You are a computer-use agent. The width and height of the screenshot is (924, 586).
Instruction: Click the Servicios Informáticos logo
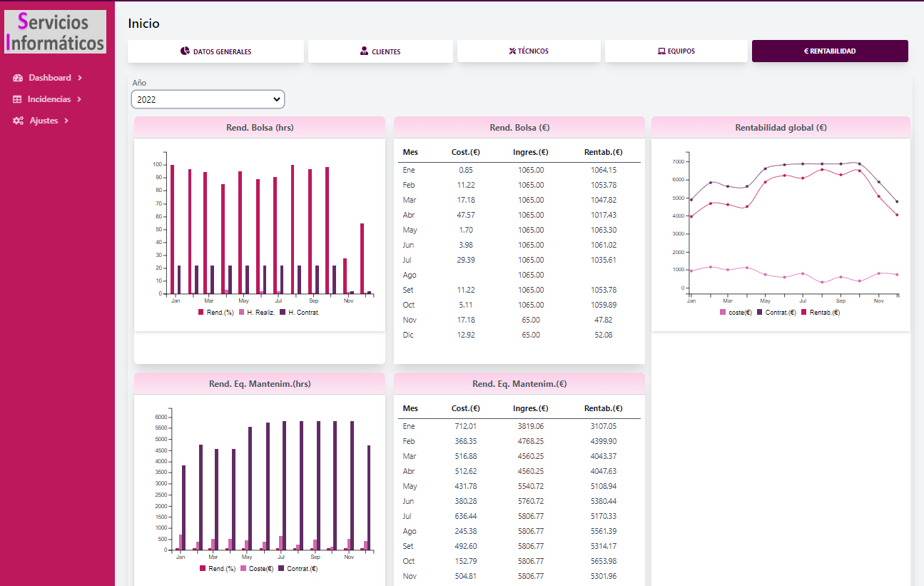click(x=56, y=31)
